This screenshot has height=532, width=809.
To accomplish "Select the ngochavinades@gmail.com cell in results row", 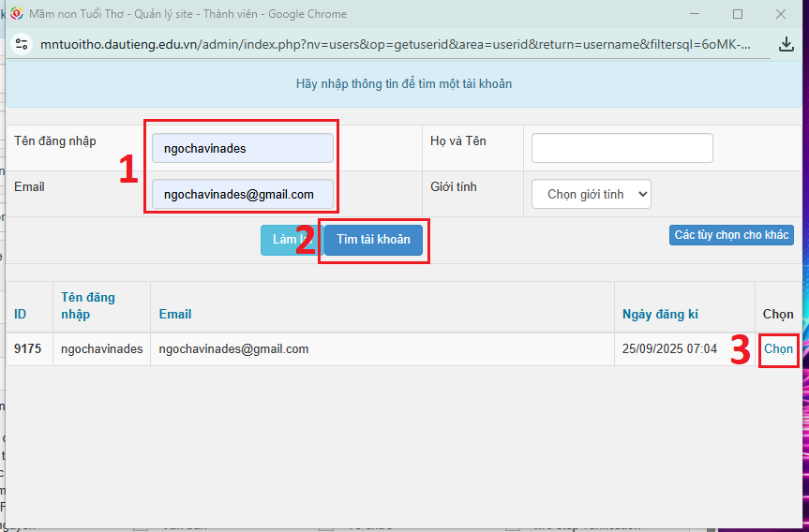I will click(x=234, y=349).
